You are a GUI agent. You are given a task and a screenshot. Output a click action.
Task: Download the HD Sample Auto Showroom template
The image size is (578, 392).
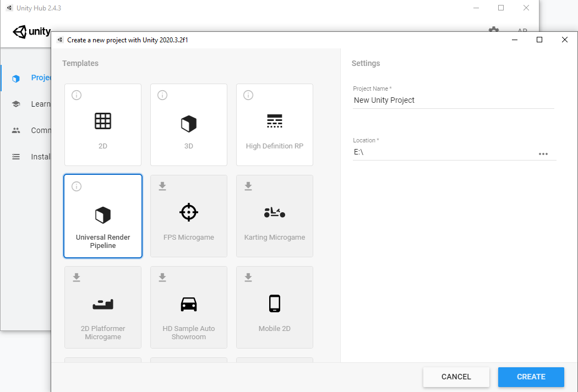pyautogui.click(x=162, y=278)
